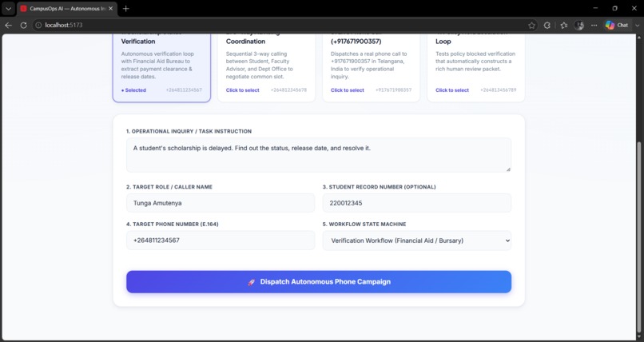
Task: Click to select the +917671900357 call card
Action: click(371, 68)
